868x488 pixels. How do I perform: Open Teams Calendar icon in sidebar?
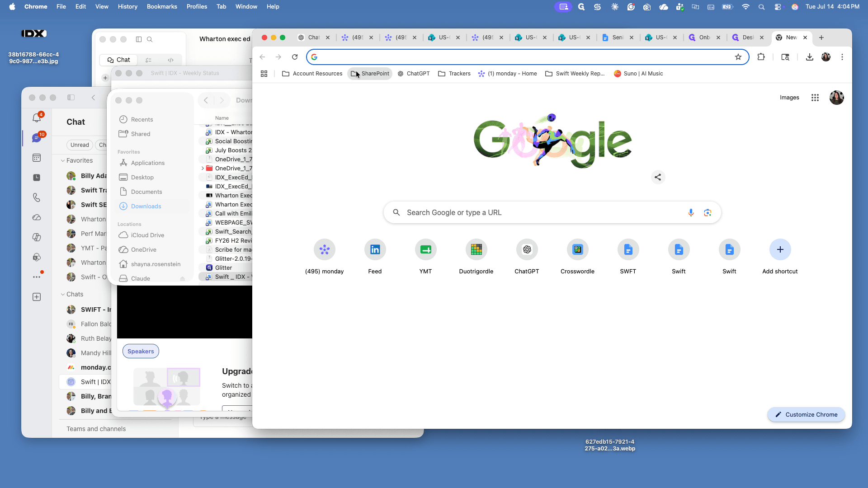click(x=37, y=158)
